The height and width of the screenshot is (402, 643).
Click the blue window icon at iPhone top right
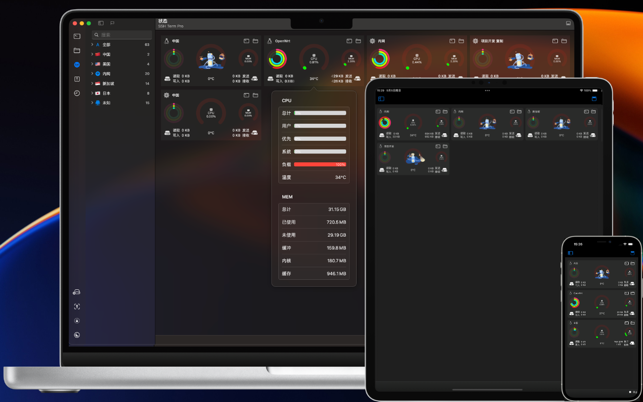pyautogui.click(x=632, y=253)
